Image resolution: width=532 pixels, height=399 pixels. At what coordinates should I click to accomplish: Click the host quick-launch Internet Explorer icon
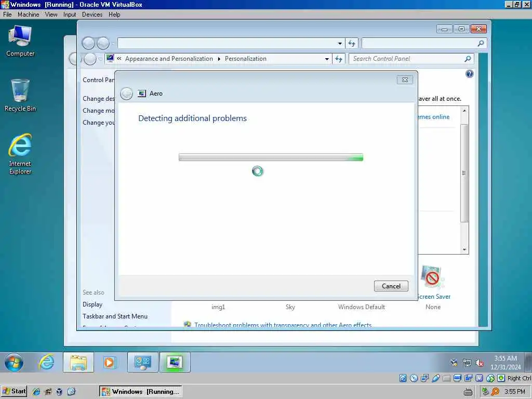pyautogui.click(x=36, y=392)
